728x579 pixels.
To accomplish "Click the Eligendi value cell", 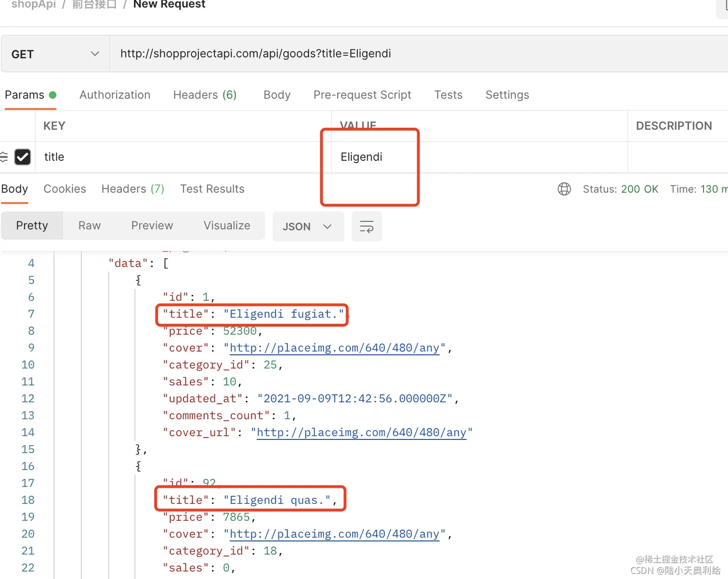I will (480, 157).
